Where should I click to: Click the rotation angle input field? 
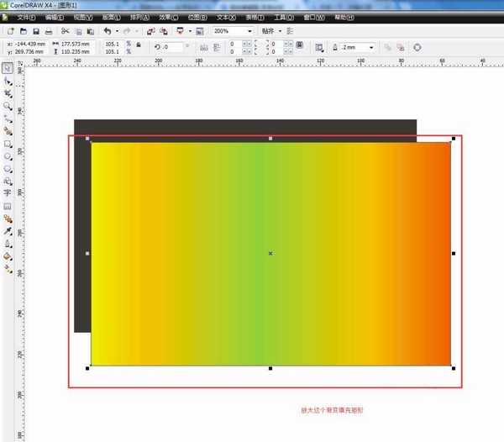tap(179, 47)
